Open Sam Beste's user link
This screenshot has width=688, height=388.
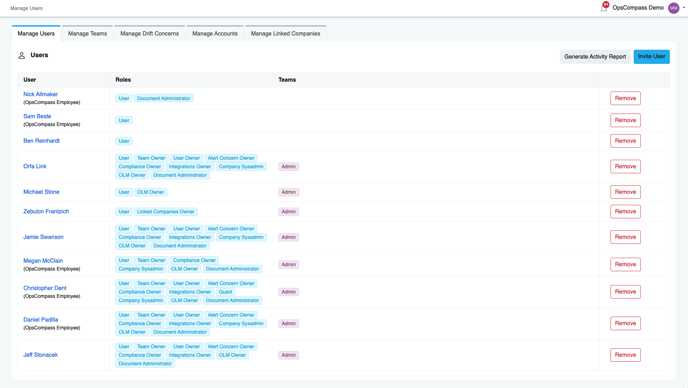click(37, 116)
